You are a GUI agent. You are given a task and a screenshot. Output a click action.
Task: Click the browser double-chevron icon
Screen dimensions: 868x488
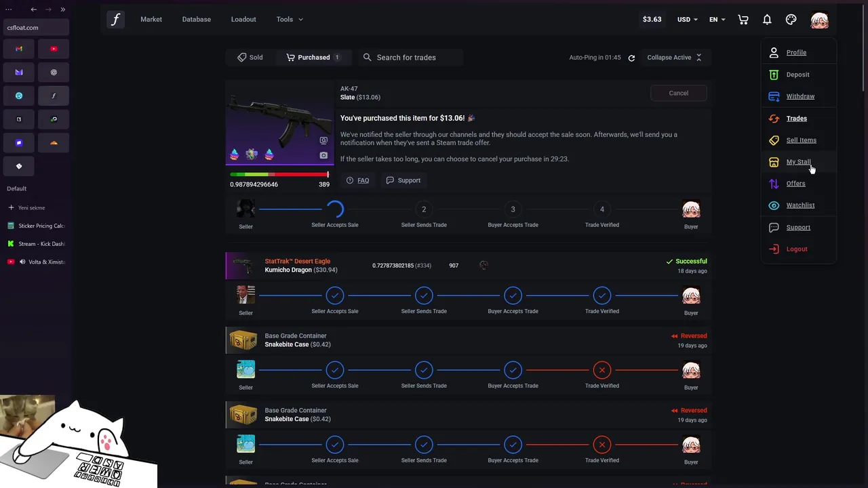pos(62,9)
